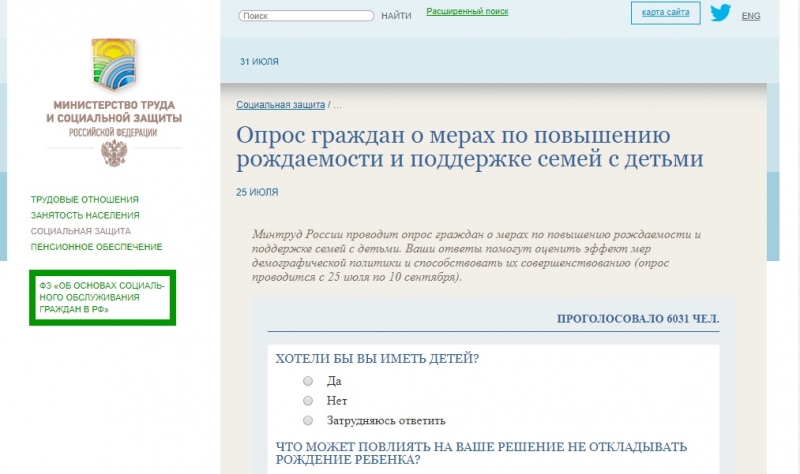Open "Социальная защита" in the sidebar menu
The image size is (800, 474).
click(81, 231)
